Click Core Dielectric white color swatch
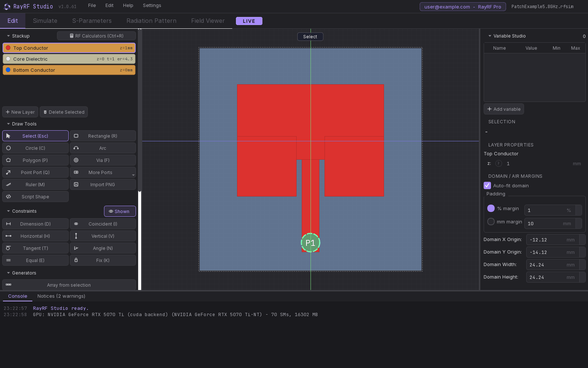The width and height of the screenshot is (588, 368). (8, 59)
